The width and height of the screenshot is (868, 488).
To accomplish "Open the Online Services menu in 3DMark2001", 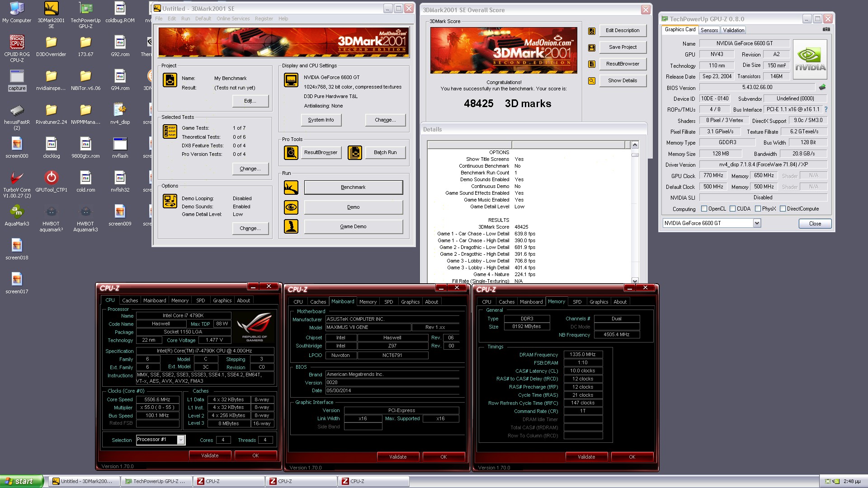I will 233,19.
